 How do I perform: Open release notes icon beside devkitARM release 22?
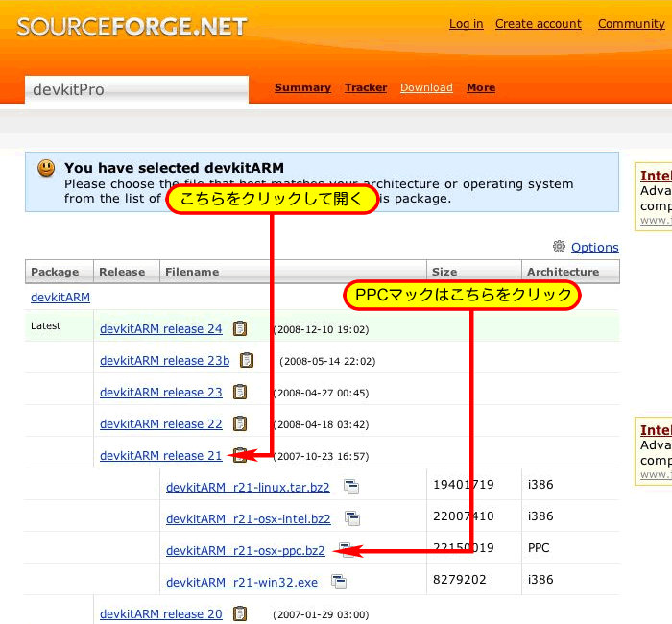(x=240, y=424)
